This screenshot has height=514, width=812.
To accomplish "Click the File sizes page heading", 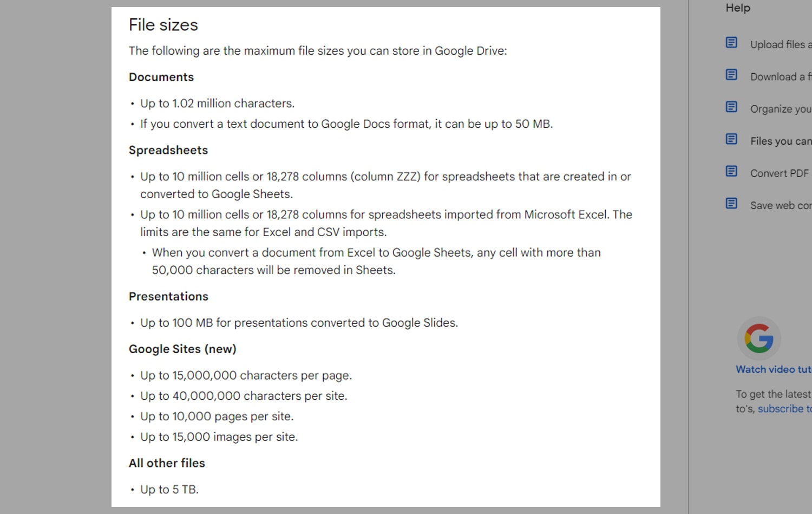I will [163, 24].
